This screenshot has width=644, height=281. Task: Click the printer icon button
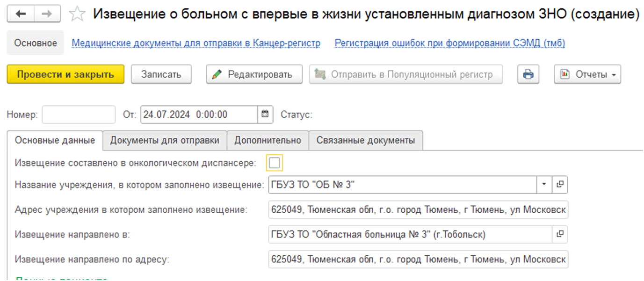pyautogui.click(x=528, y=74)
